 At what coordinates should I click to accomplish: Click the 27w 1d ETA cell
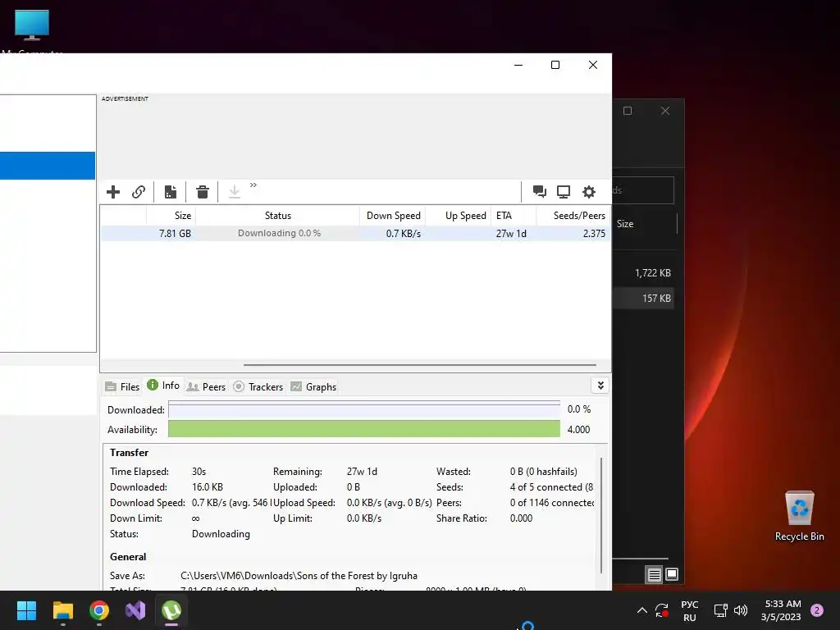click(511, 234)
